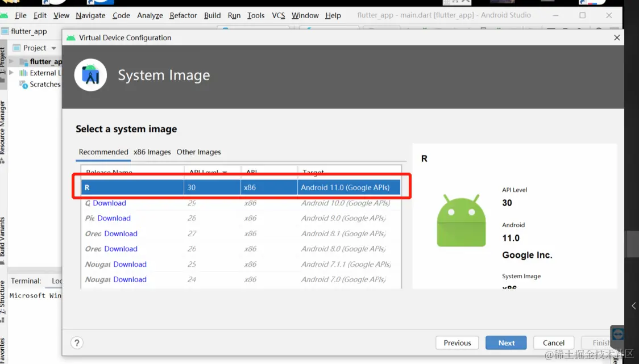Screen dimensions: 639x364
Task: Click the Scratches icon
Action: coord(24,84)
